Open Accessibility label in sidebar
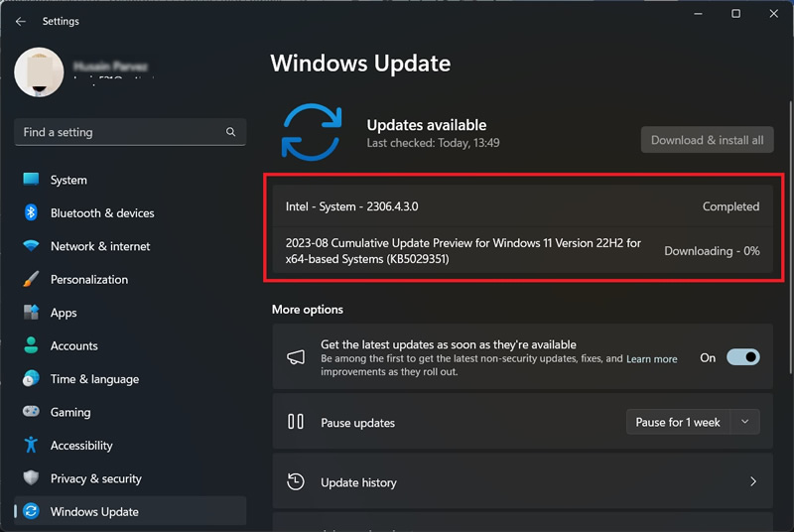 (x=81, y=446)
